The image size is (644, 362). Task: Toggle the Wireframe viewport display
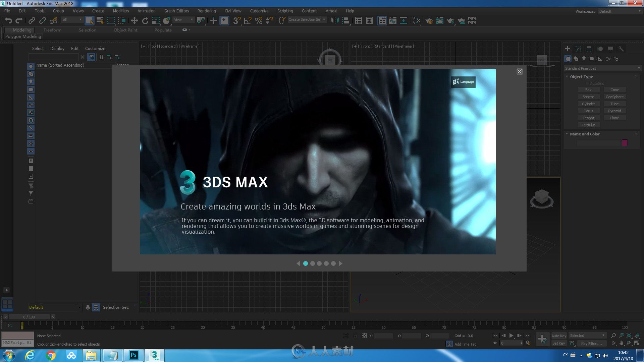pyautogui.click(x=190, y=46)
